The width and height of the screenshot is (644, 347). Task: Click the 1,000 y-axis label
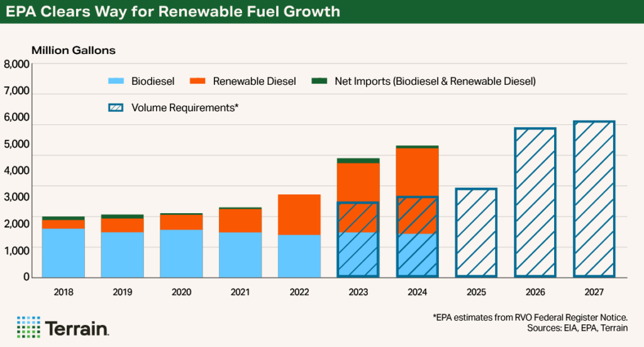(17, 250)
